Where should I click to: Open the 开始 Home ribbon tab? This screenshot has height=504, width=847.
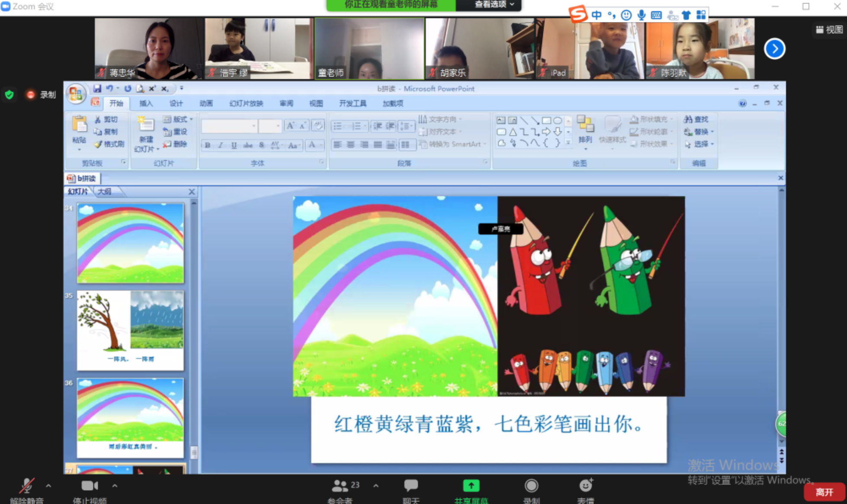(116, 103)
